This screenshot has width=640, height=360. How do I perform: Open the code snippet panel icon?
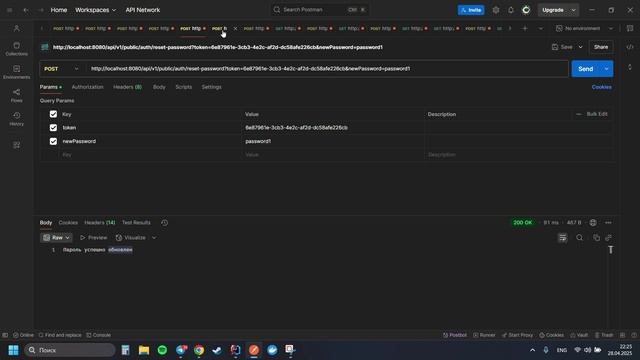click(630, 47)
